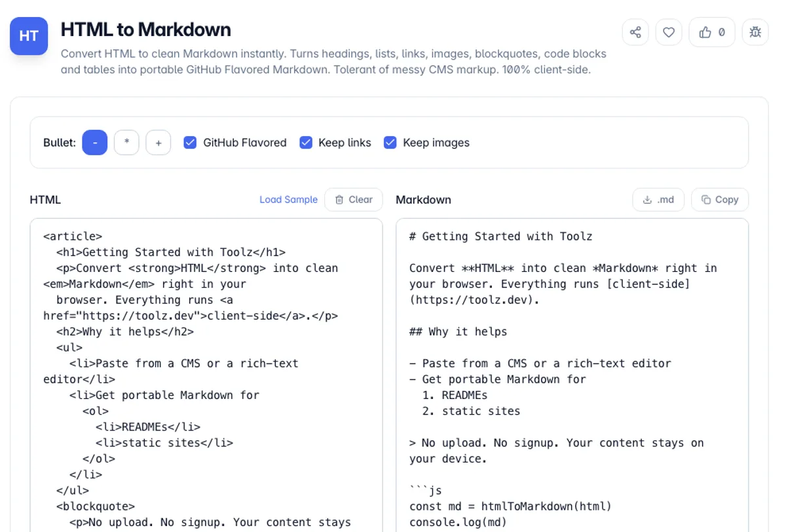786x532 pixels.
Task: Click the '2. static sites' output line
Action: coord(472,411)
